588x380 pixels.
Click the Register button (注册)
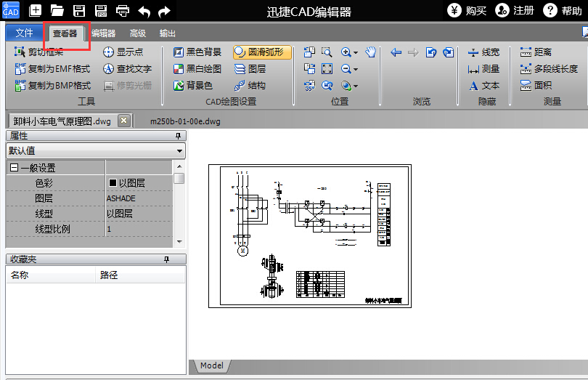[x=515, y=10]
